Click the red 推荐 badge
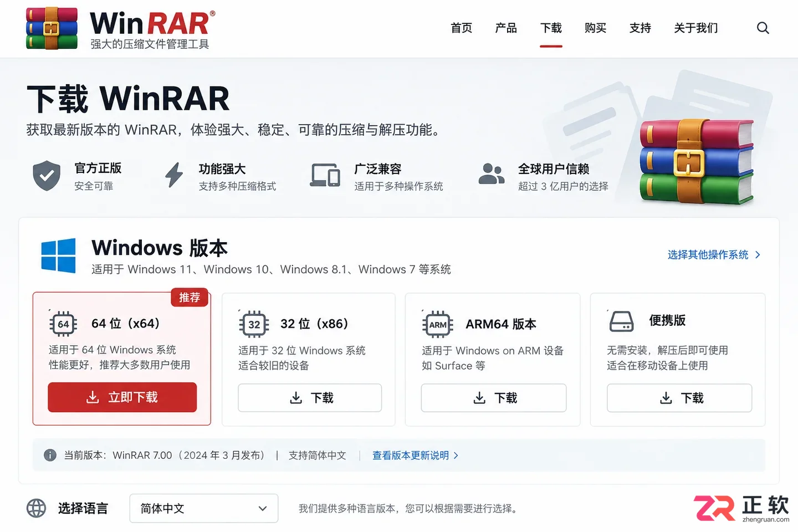Image resolution: width=798 pixels, height=532 pixels. coord(190,298)
